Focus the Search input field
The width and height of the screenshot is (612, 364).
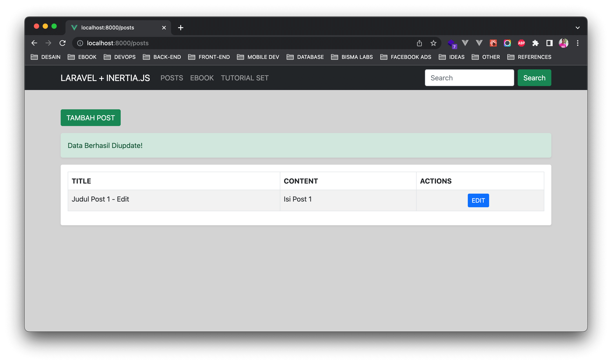pyautogui.click(x=469, y=78)
